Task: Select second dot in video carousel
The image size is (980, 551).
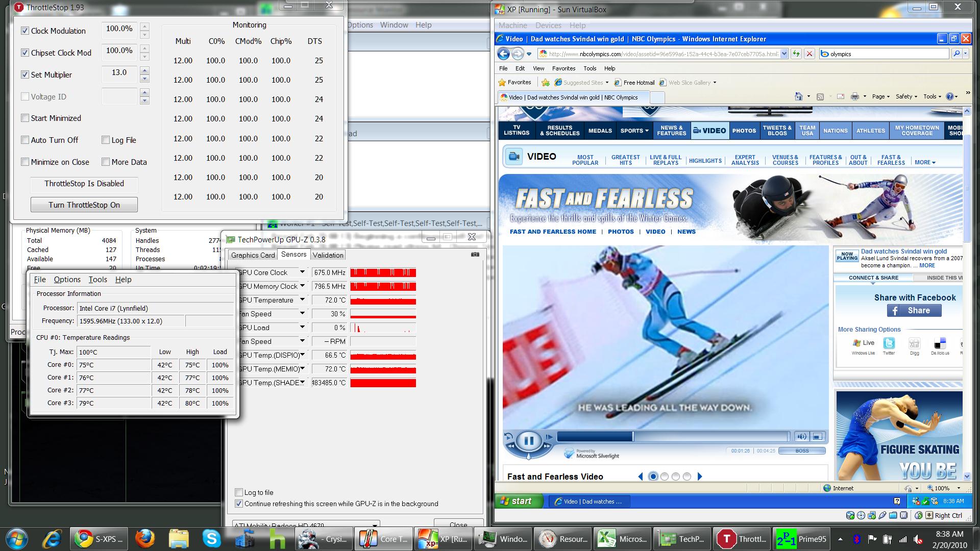Action: (x=664, y=477)
